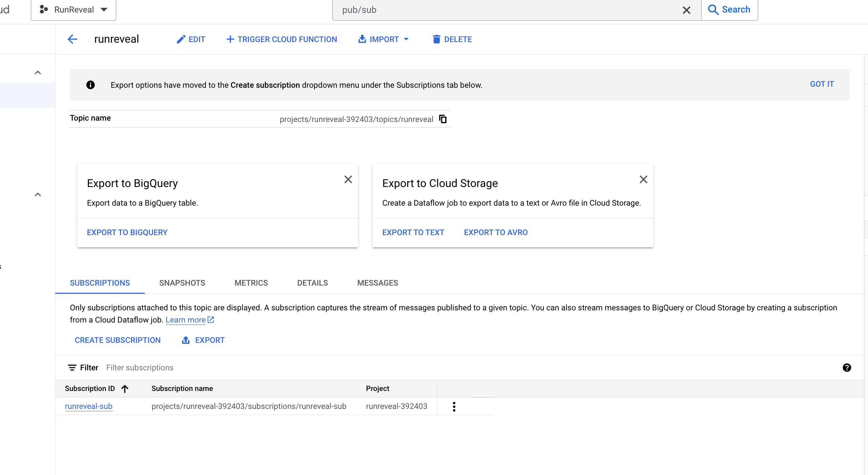Open the MESSAGES tab
This screenshot has width=868, height=475.
(377, 283)
